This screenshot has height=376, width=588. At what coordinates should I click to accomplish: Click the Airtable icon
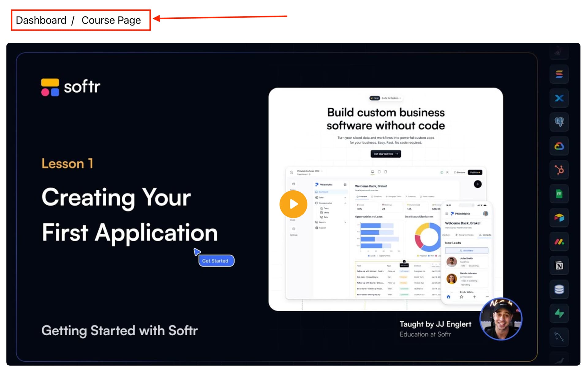559,218
